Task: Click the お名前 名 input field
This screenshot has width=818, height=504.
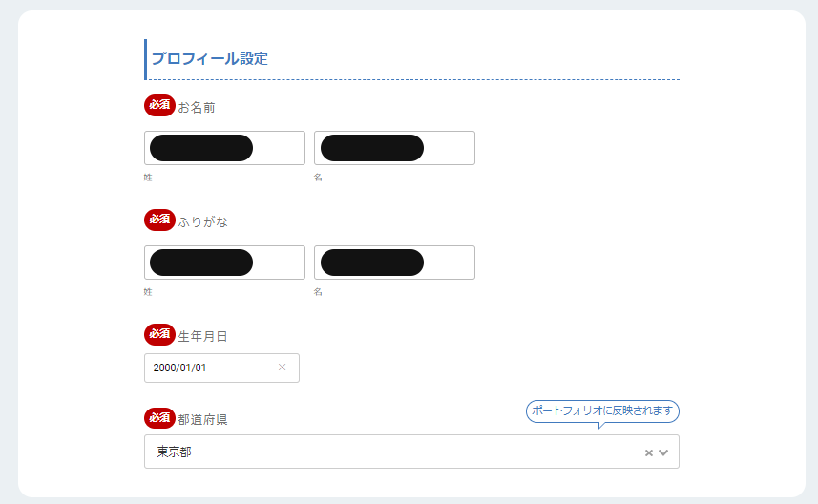Action: [394, 148]
